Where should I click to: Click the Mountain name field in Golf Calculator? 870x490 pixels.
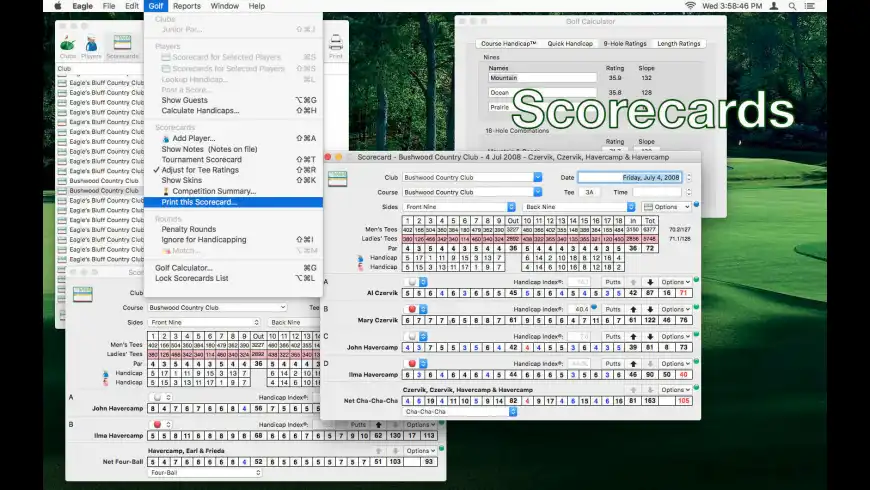542,78
